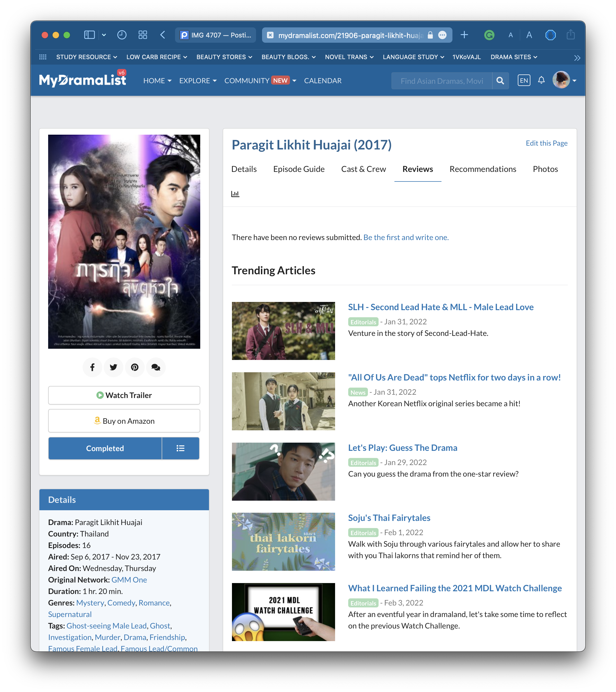616x692 pixels.
Task: Expand DRAMA SITES bookmarks folder
Action: click(514, 57)
